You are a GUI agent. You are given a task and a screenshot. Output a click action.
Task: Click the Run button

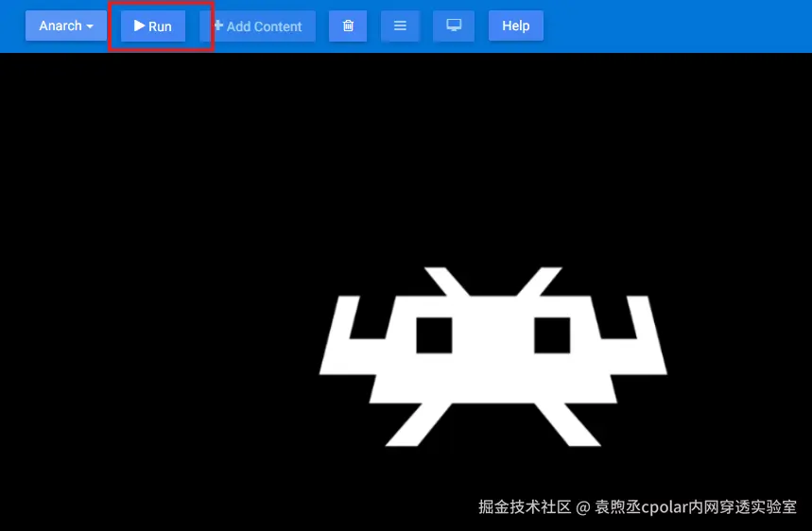coord(153,26)
